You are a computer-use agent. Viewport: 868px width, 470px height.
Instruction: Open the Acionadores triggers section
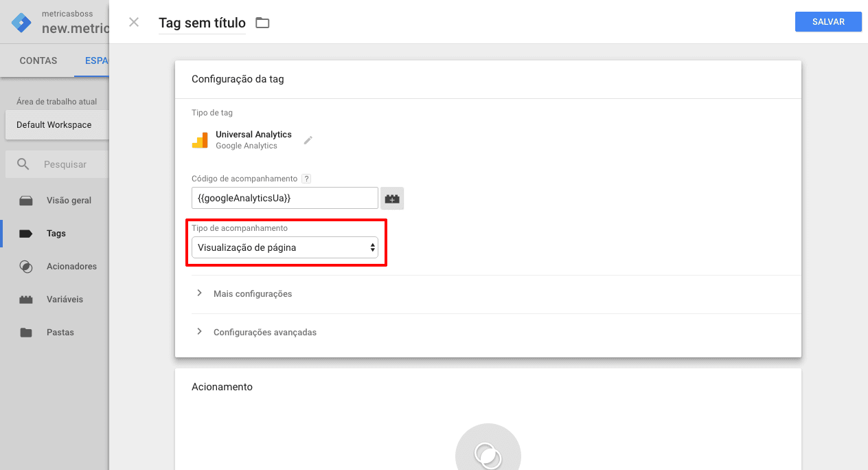click(71, 266)
